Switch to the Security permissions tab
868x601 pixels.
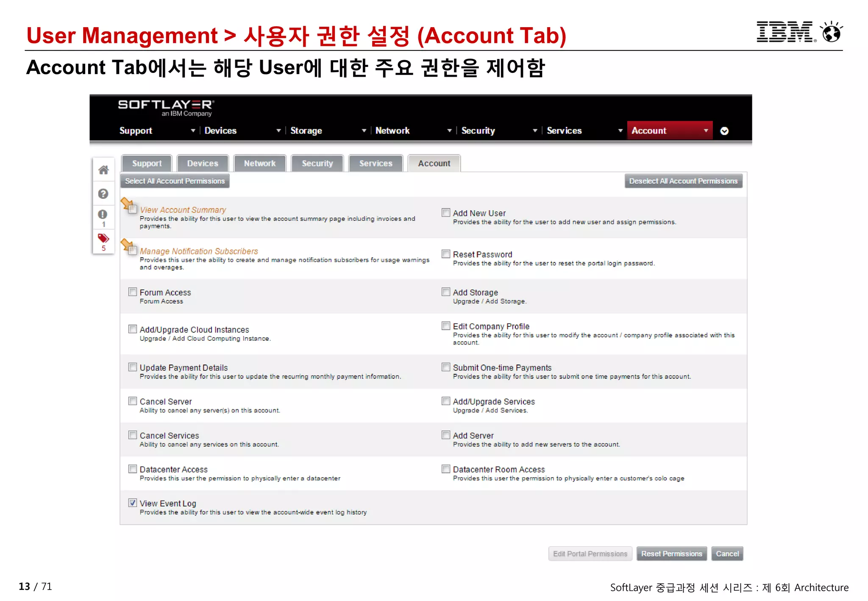click(317, 163)
